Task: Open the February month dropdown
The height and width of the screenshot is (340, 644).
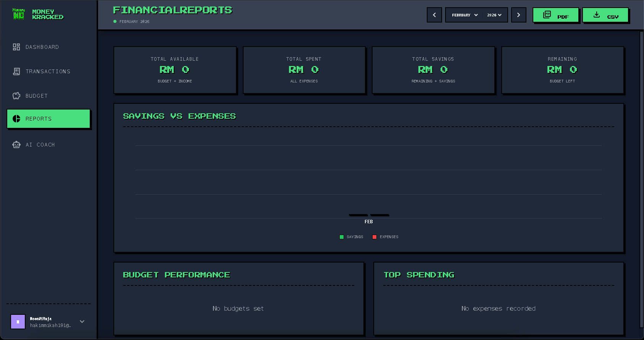Action: (465, 15)
